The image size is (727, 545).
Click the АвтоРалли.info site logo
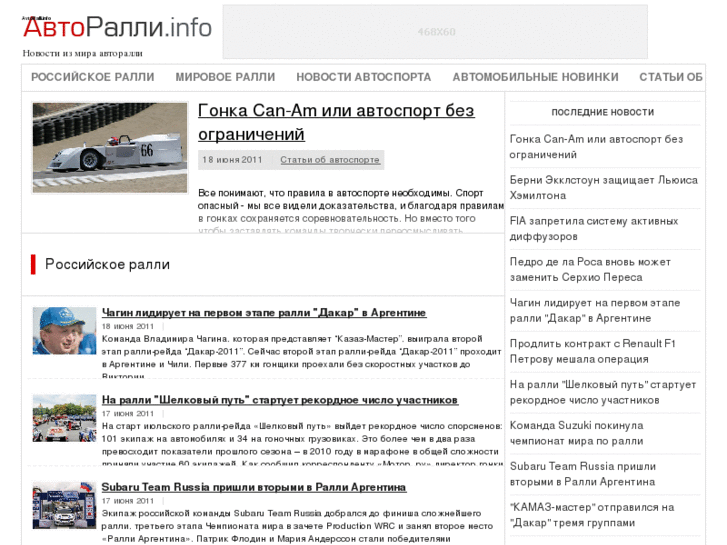pyautogui.click(x=117, y=28)
